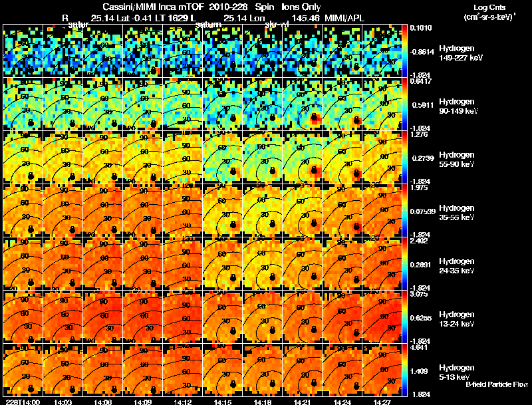Click the 'Hydrogen 24-35 keV' row label
532x405 pixels.
457,266
